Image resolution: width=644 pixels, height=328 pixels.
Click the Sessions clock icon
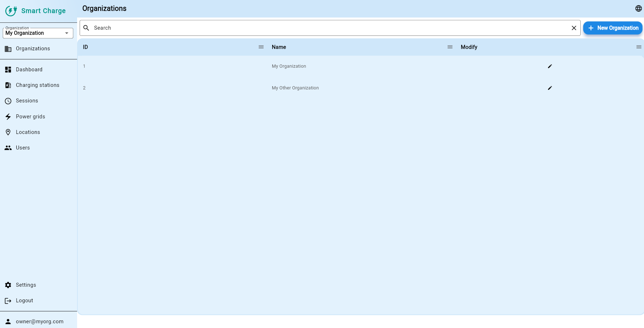click(x=8, y=101)
